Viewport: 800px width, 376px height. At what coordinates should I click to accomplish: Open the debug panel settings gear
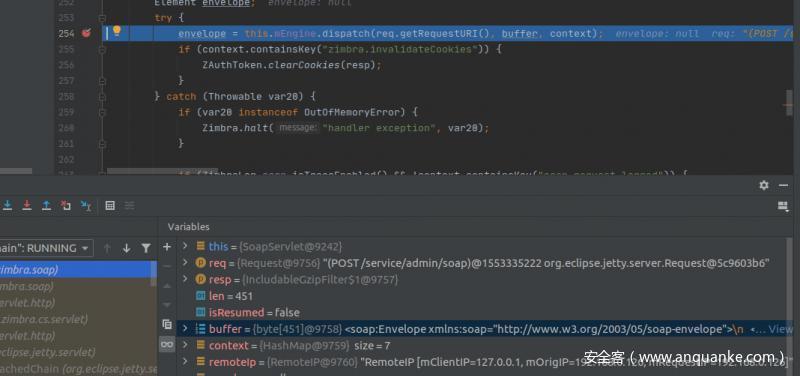[764, 185]
